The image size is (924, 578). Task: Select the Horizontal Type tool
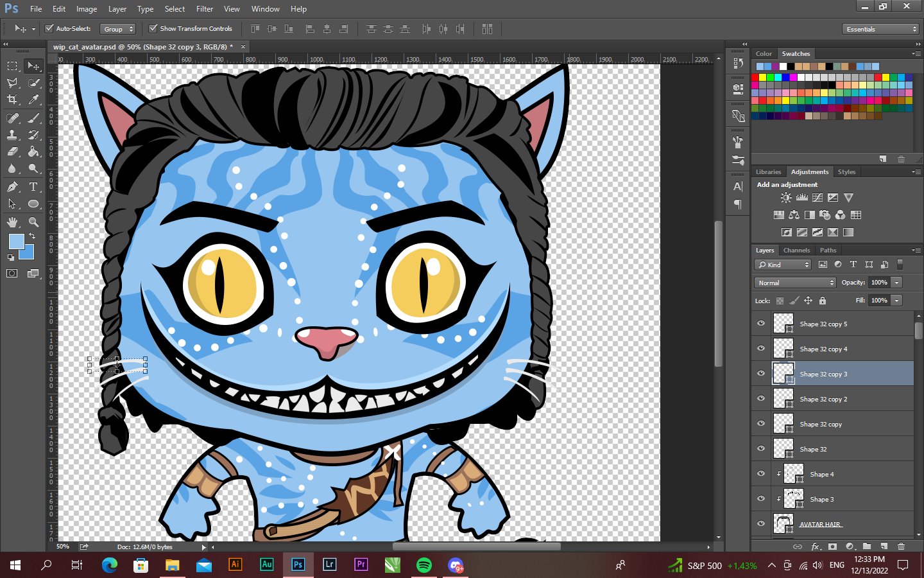point(33,187)
